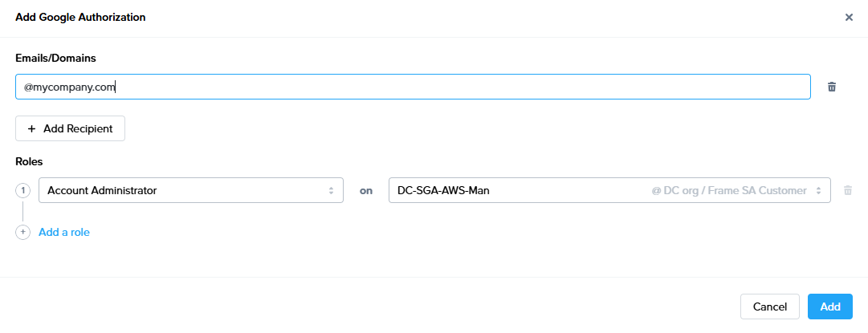Click the arrows on DC-SGA-AWS-Man selector

818,190
